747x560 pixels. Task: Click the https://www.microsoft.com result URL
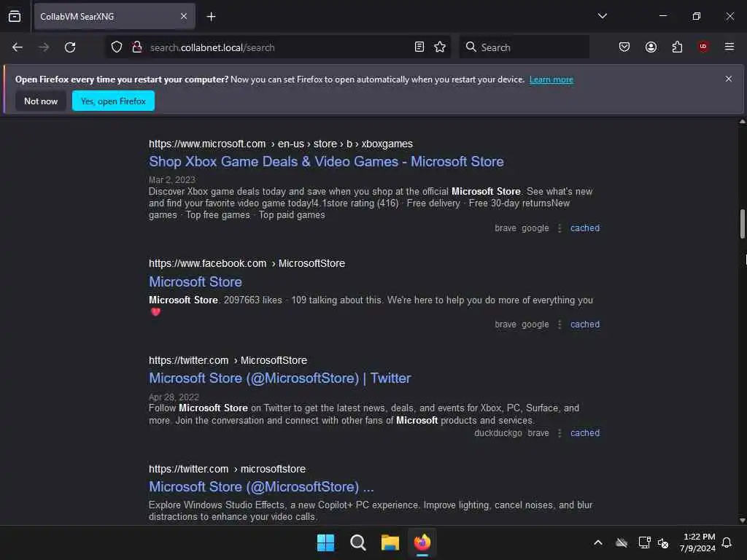click(281, 144)
